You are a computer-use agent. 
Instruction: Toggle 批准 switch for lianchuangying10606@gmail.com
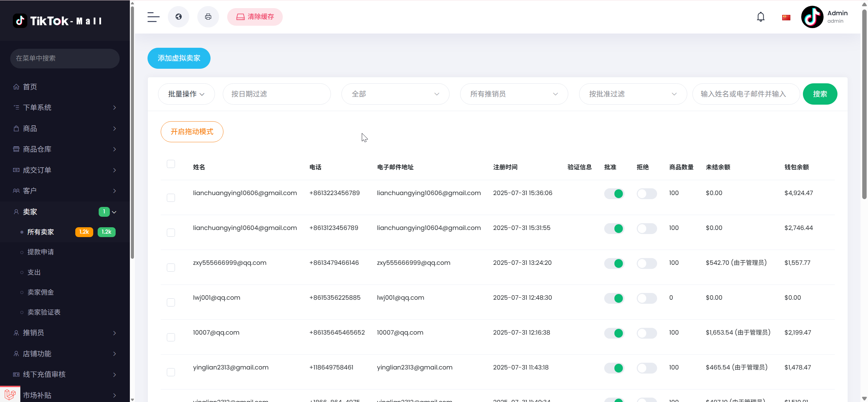click(614, 194)
